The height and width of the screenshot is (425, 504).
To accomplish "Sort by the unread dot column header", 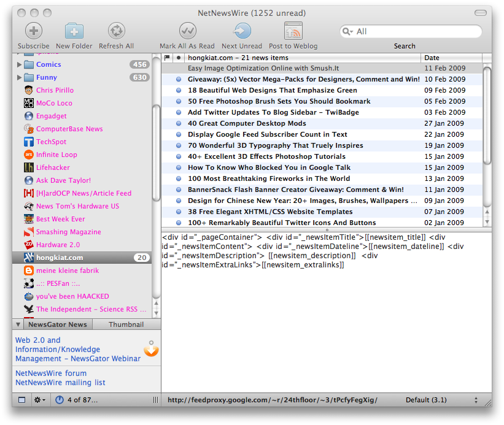I will (179, 58).
